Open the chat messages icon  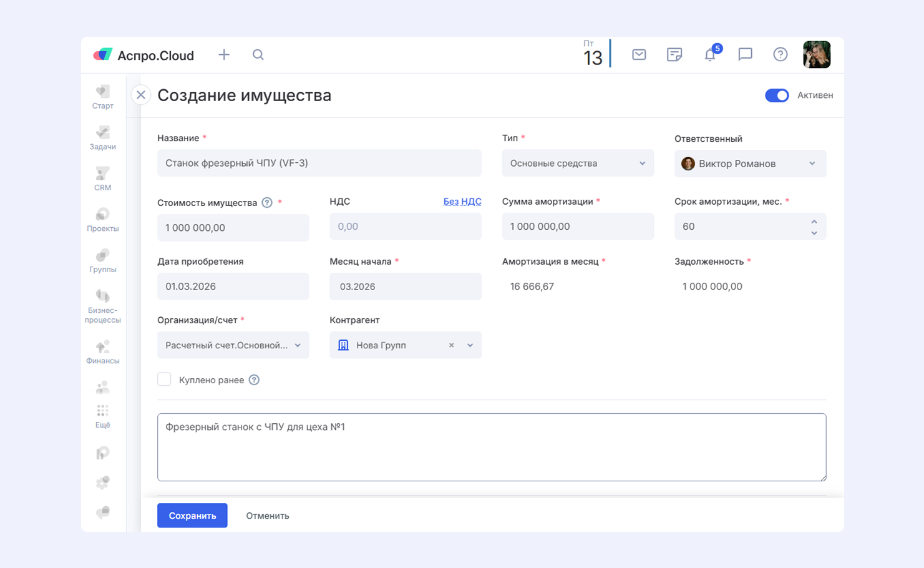745,55
